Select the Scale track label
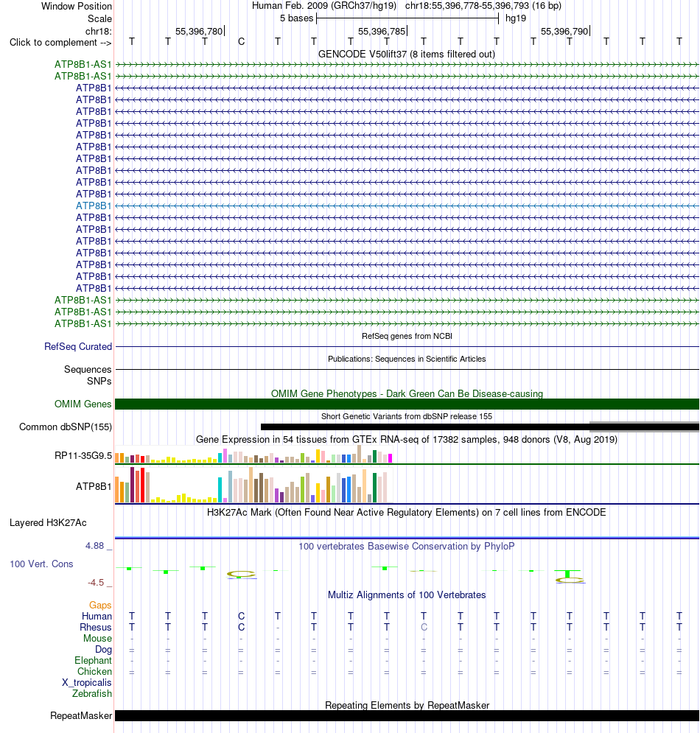 tap(99, 18)
